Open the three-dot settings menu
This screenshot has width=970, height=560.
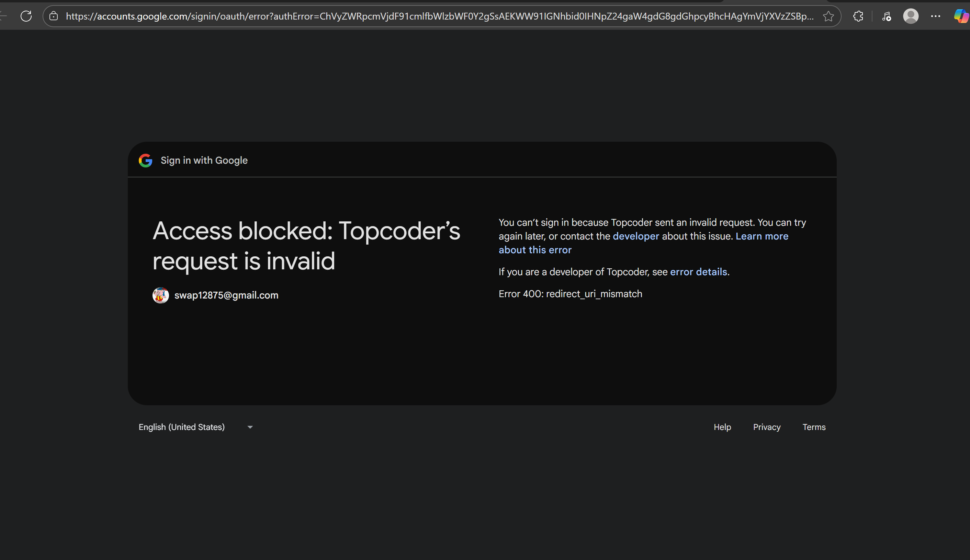[935, 16]
